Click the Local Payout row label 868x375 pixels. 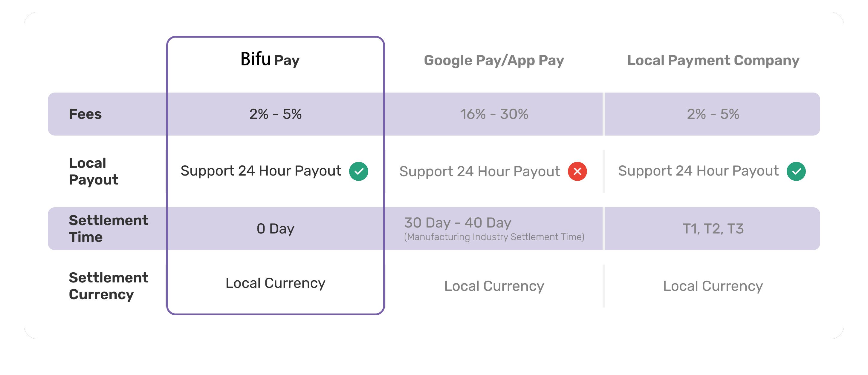coord(94,171)
